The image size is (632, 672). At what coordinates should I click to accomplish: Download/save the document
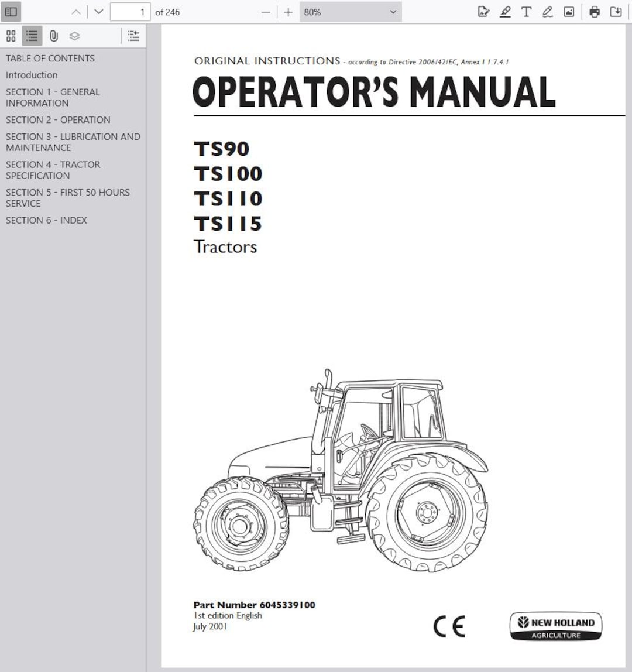point(616,12)
